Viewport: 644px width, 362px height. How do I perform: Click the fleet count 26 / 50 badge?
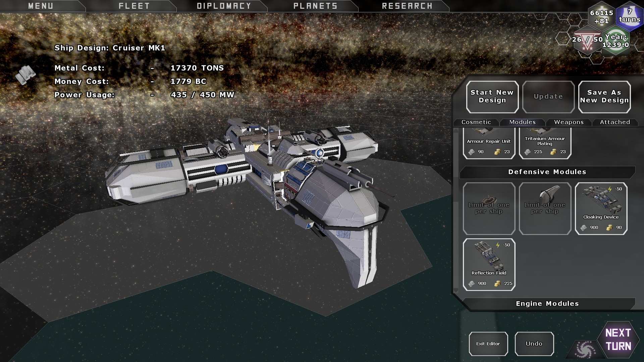[x=587, y=41]
